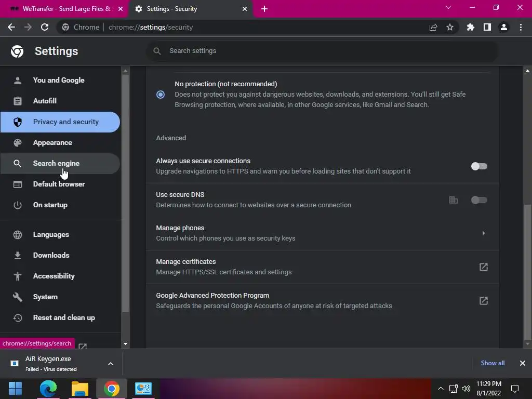Launch Microsoft Edge from taskbar

(x=48, y=389)
